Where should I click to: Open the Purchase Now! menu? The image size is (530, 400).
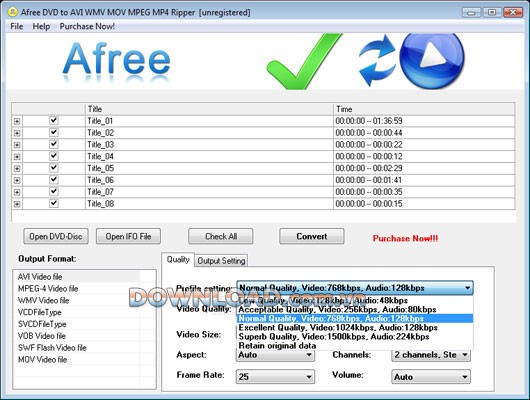(87, 26)
